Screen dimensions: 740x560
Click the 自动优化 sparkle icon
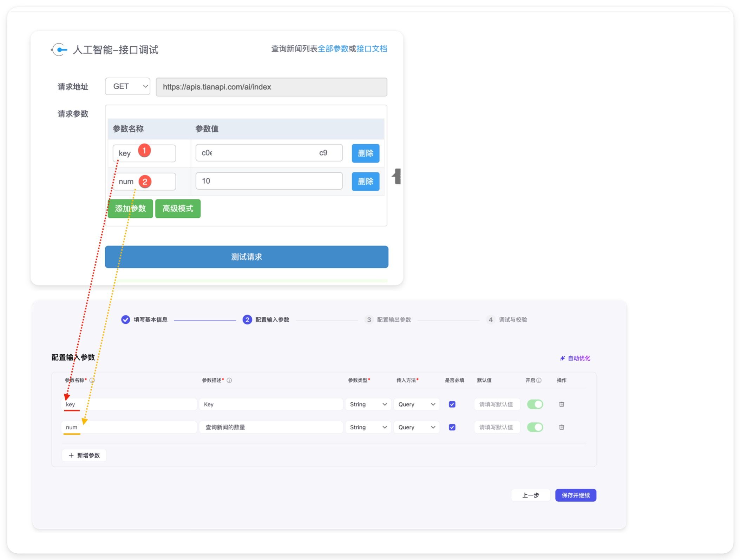[562, 358]
